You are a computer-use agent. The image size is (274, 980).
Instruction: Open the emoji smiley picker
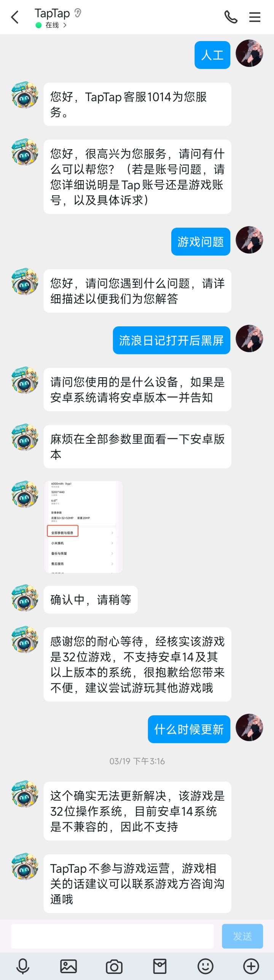click(x=205, y=966)
